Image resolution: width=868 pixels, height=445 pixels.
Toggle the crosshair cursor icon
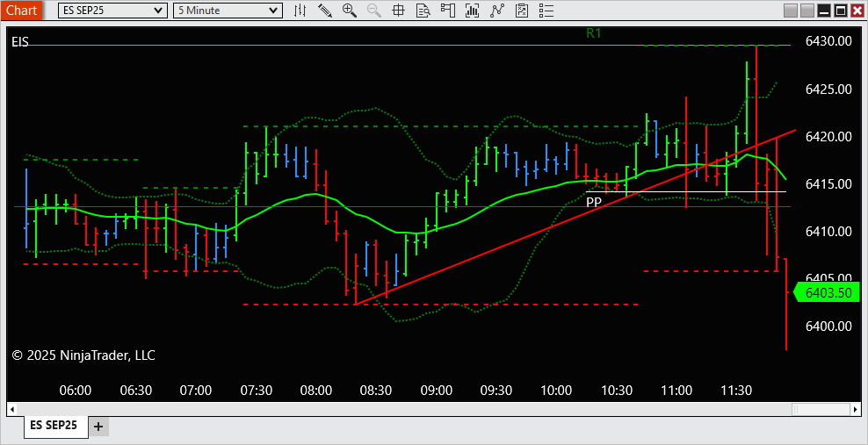coord(398,10)
